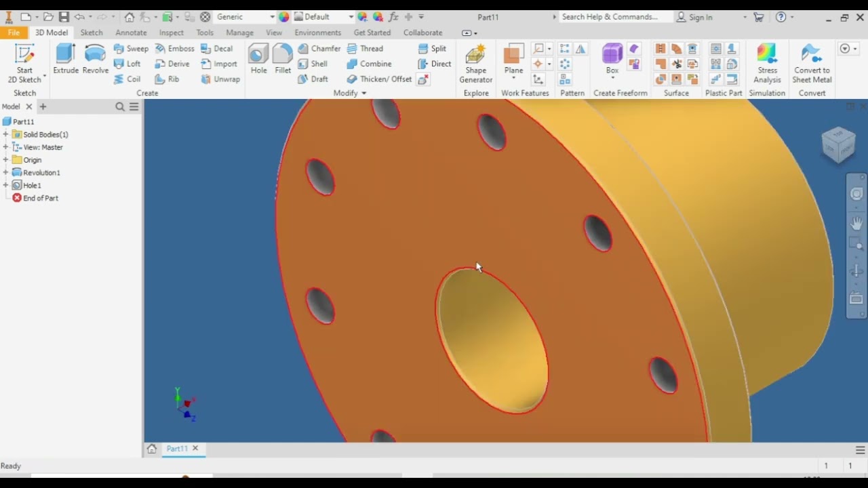Apply the Chamfer tool

(319, 49)
